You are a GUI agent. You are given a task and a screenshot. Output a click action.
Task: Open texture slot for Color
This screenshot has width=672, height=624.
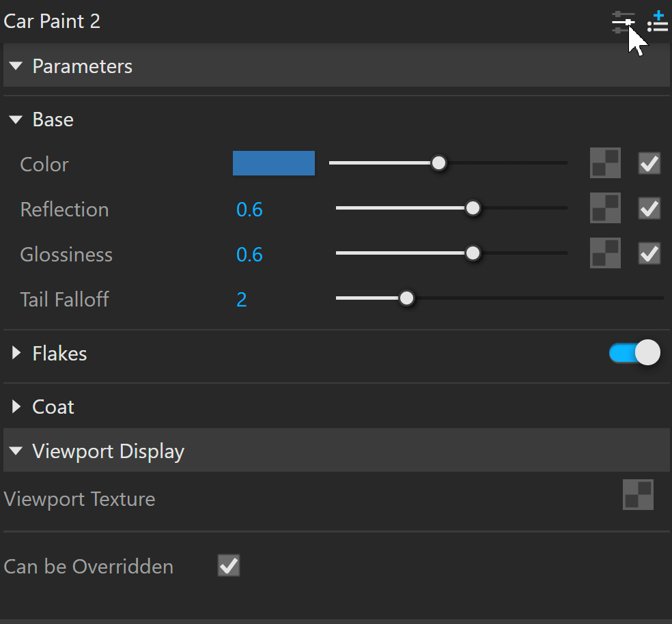(x=605, y=163)
